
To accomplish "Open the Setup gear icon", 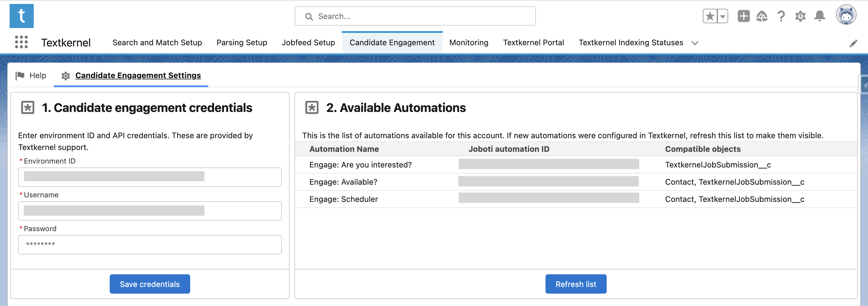I will click(x=800, y=16).
